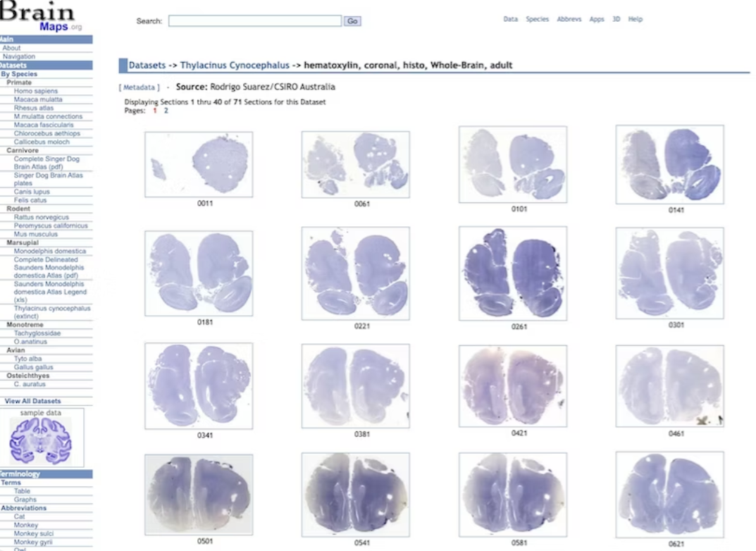Open the Data menu at top
The height and width of the screenshot is (551, 756).
point(510,20)
